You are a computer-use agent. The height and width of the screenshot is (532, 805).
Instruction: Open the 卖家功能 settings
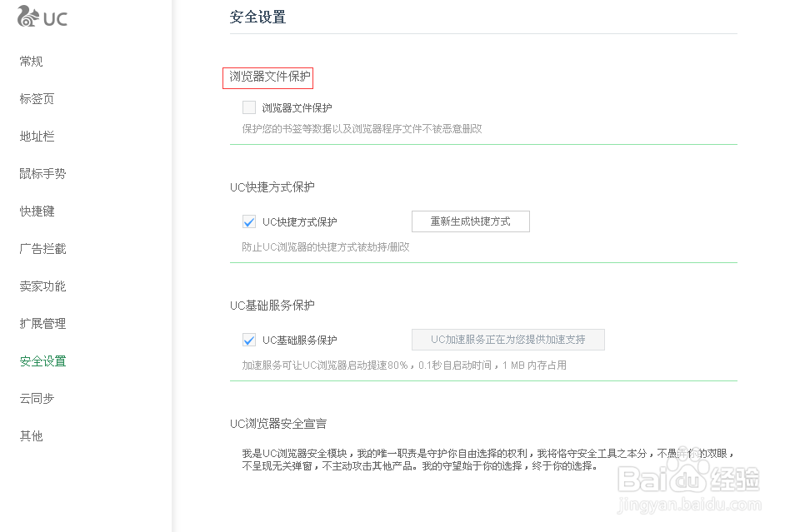[x=42, y=286]
